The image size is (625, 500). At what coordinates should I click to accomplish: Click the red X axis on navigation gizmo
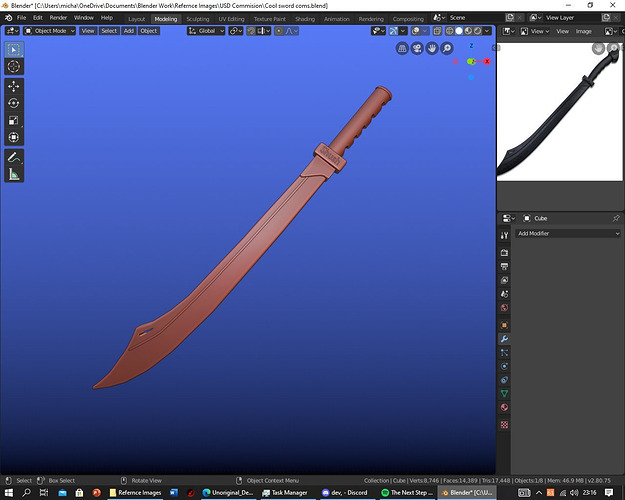tap(487, 61)
